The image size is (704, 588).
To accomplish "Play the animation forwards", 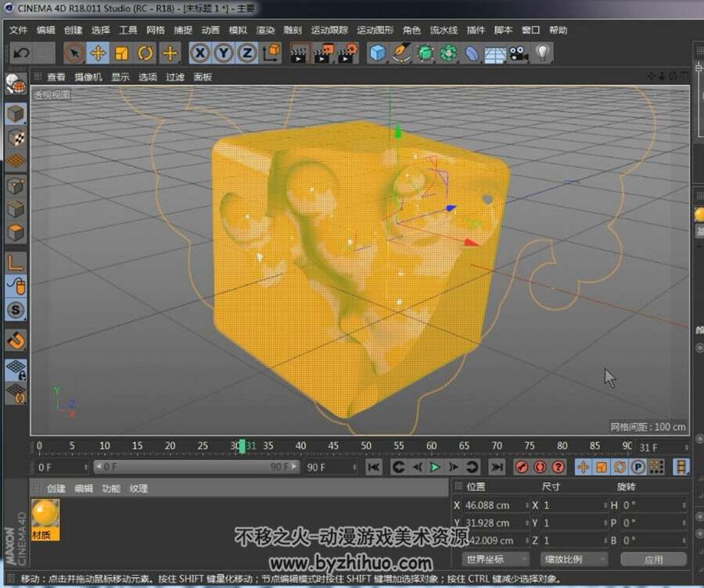I will (x=435, y=468).
